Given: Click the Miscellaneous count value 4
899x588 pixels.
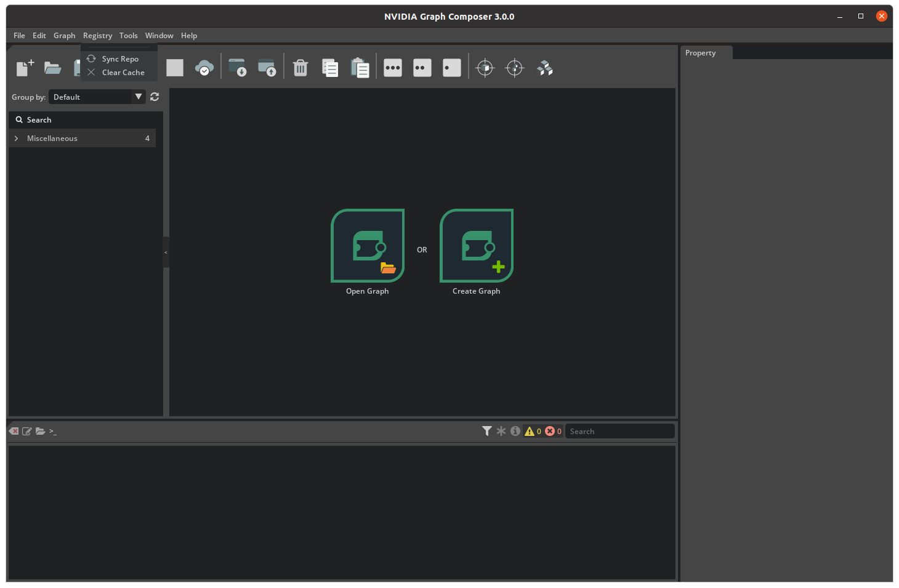Looking at the screenshot, I should pyautogui.click(x=147, y=139).
